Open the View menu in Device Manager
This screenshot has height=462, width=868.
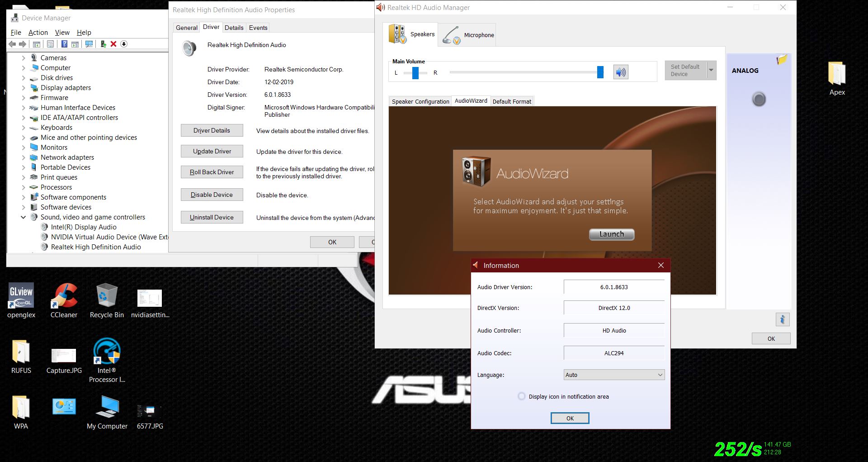[62, 33]
